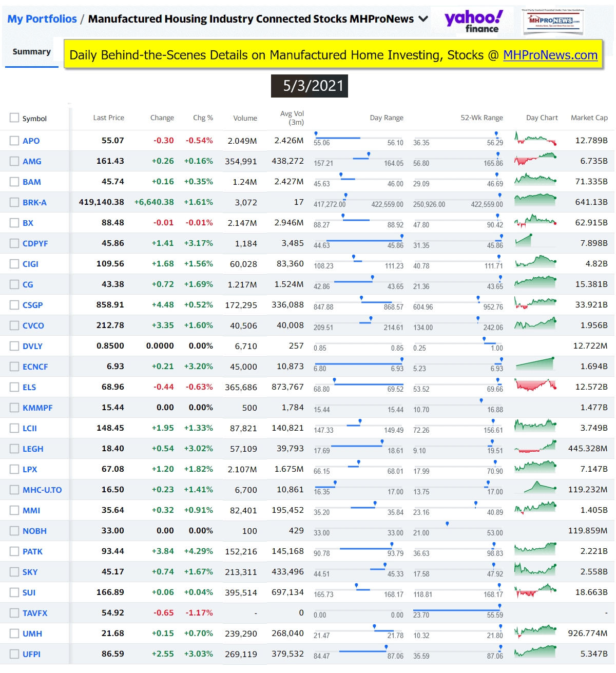Viewport: 616px width, 673px height.
Task: Sort the table by Chg % column
Action: (203, 118)
